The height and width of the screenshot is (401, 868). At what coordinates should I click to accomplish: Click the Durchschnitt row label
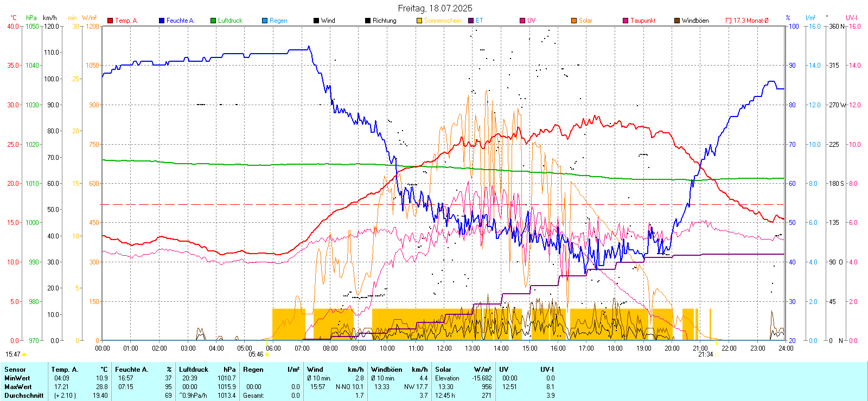tap(24, 396)
